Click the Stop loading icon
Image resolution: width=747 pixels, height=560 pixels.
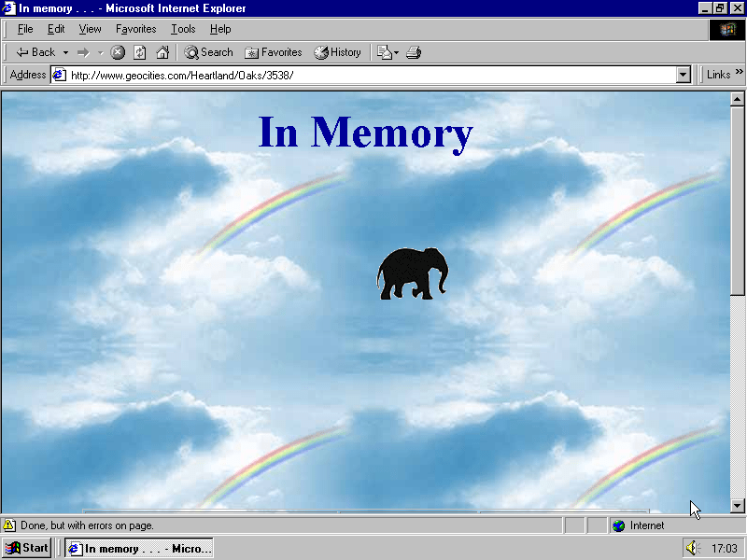118,52
